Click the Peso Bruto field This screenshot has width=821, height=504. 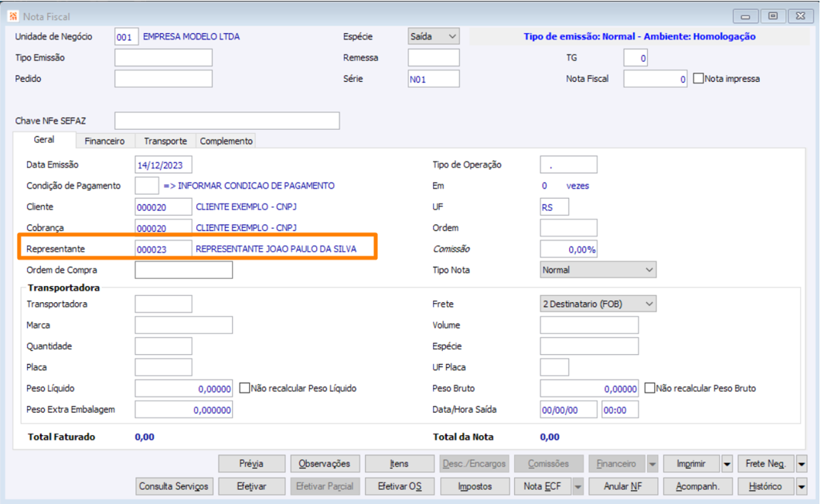pos(589,388)
